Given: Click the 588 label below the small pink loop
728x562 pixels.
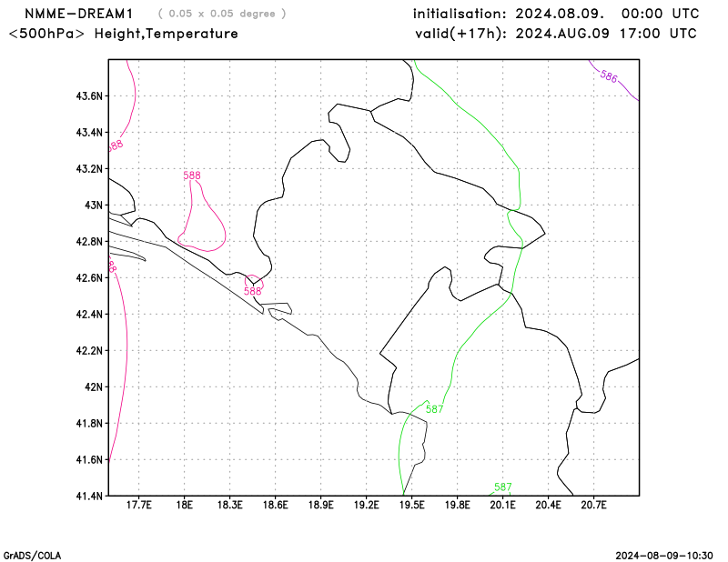Looking at the screenshot, I should (253, 291).
